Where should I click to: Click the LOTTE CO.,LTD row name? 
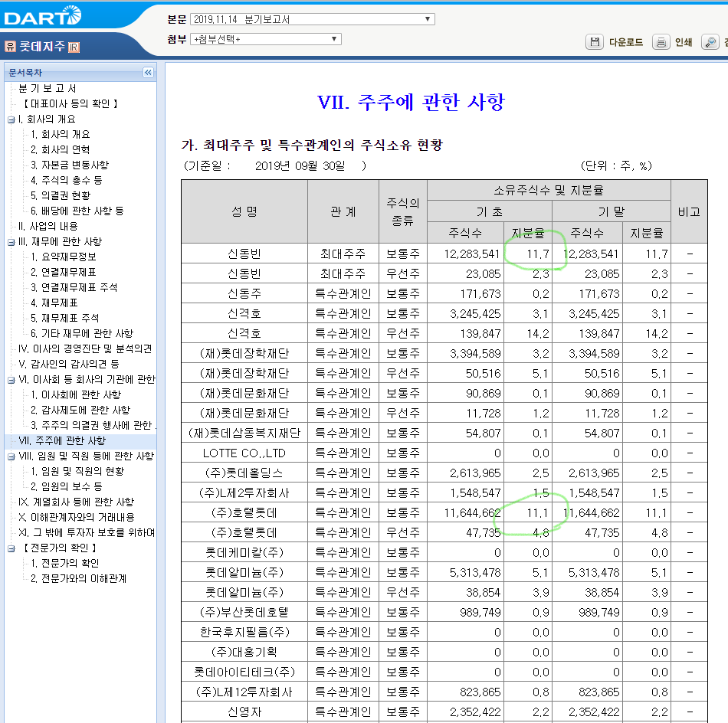244,453
